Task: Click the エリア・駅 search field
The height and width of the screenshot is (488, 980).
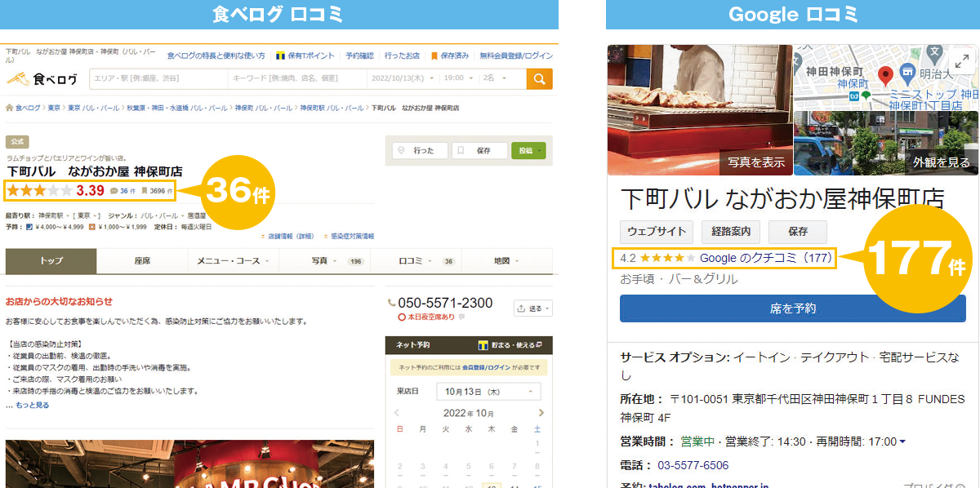Action: click(157, 78)
